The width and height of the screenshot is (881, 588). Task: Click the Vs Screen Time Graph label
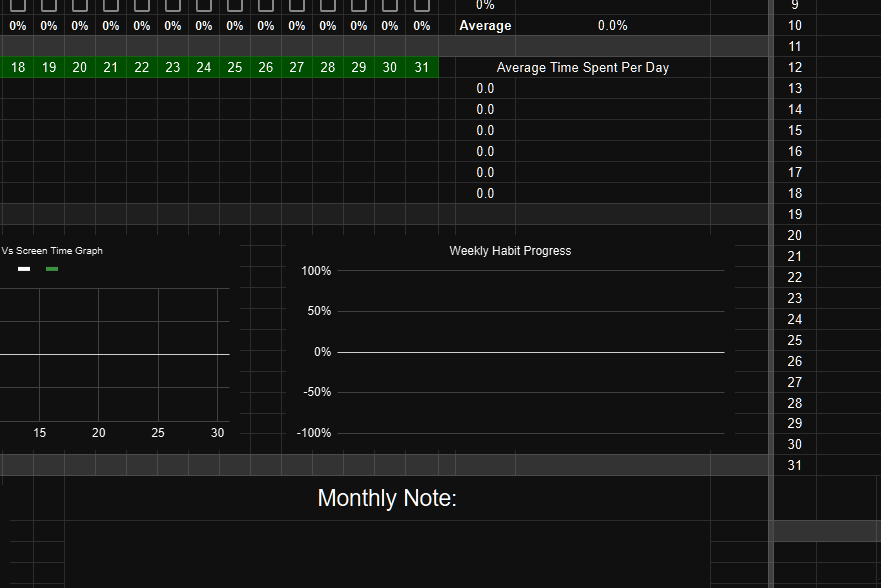click(x=52, y=251)
